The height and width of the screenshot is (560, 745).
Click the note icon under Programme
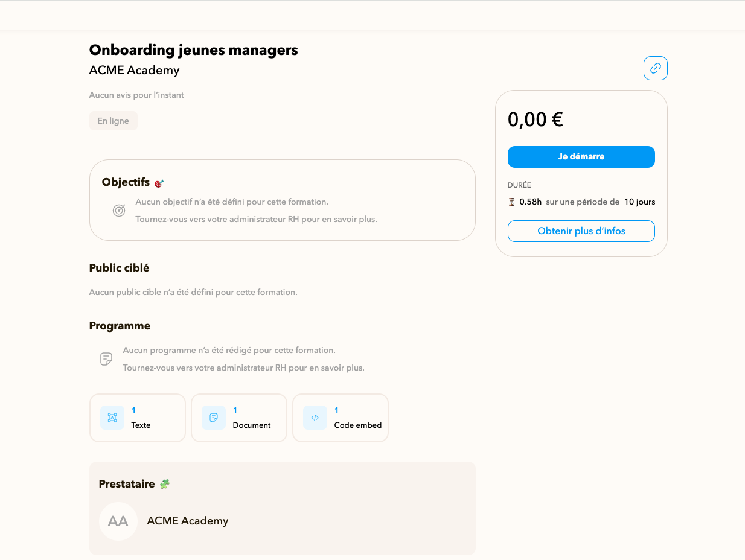coord(106,359)
